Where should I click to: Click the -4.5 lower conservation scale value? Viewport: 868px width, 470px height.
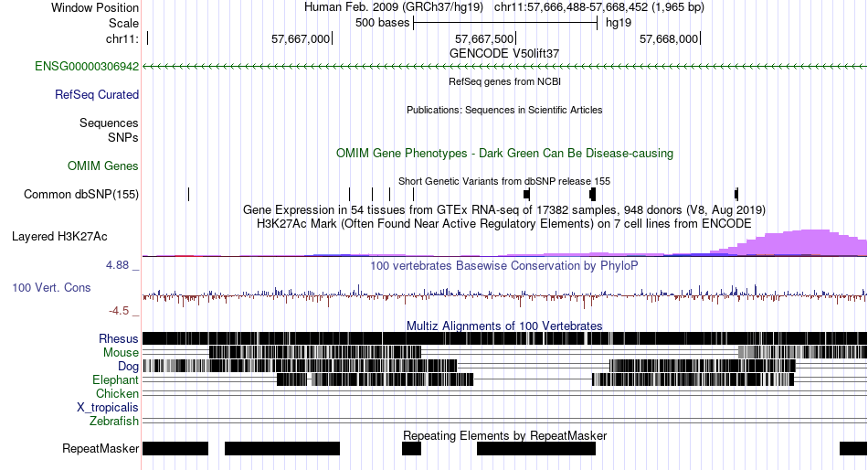(119, 311)
